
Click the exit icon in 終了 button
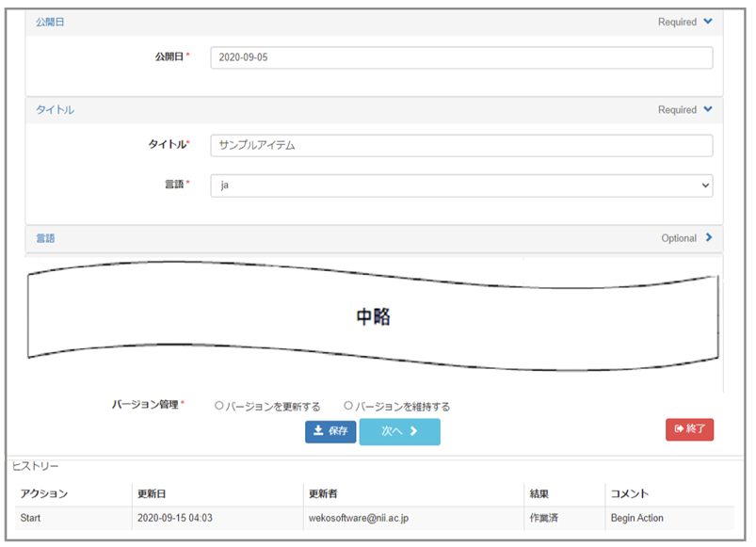tap(678, 429)
